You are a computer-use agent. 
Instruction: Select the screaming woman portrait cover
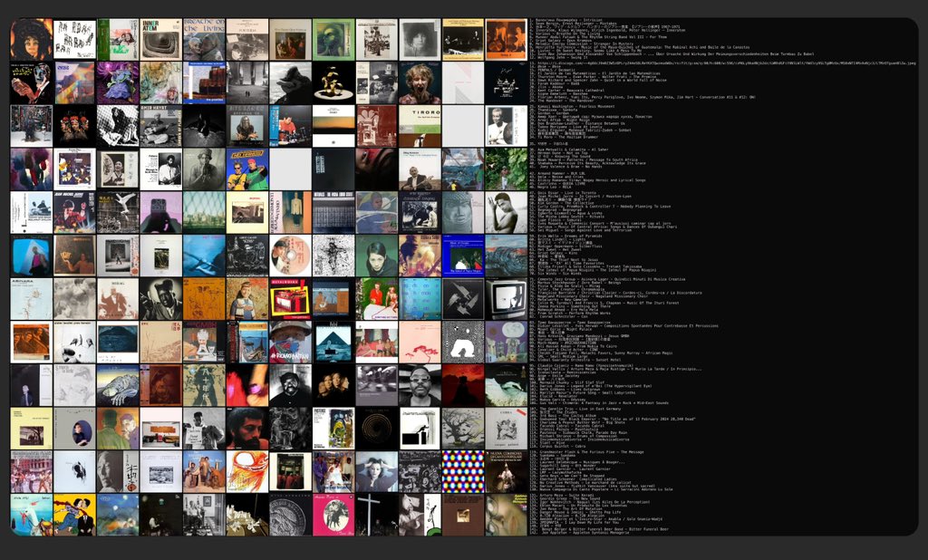tap(420, 82)
